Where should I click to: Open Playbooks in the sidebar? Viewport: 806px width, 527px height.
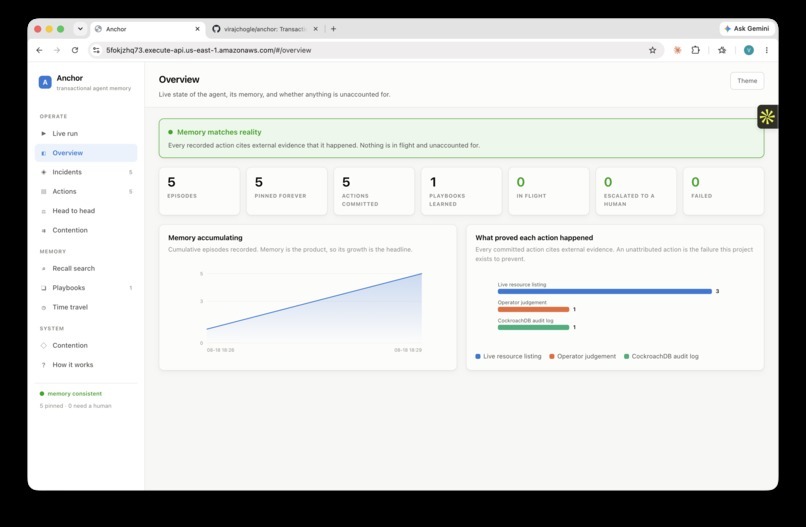pos(85,288)
